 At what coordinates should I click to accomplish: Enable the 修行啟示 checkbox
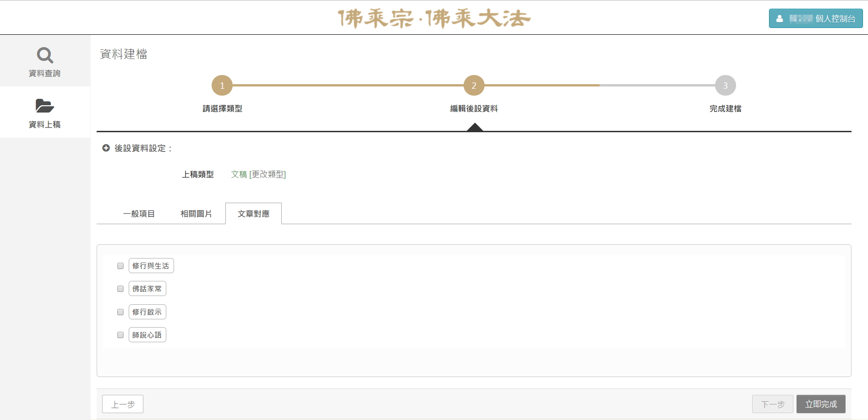click(x=120, y=312)
